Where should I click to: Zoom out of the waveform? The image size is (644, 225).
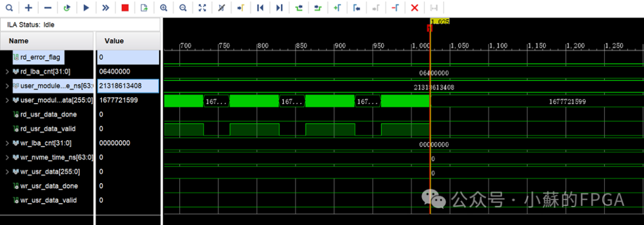pos(183,7)
